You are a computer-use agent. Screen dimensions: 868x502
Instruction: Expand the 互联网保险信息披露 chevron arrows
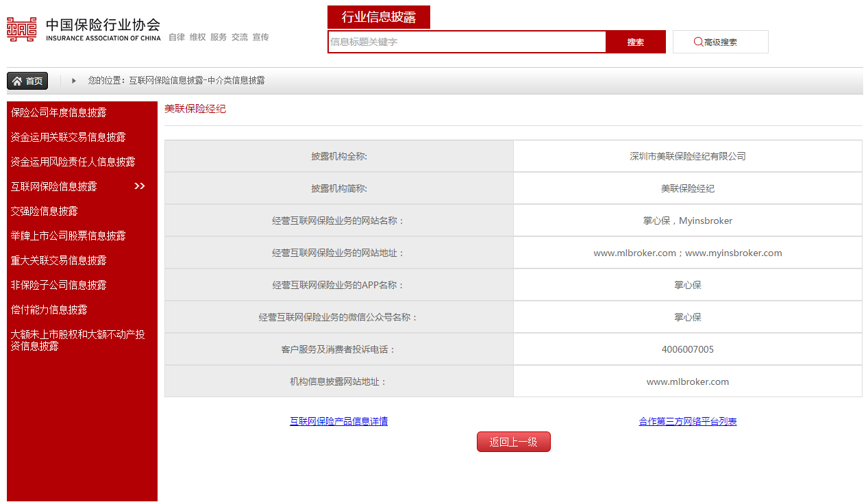[140, 186]
